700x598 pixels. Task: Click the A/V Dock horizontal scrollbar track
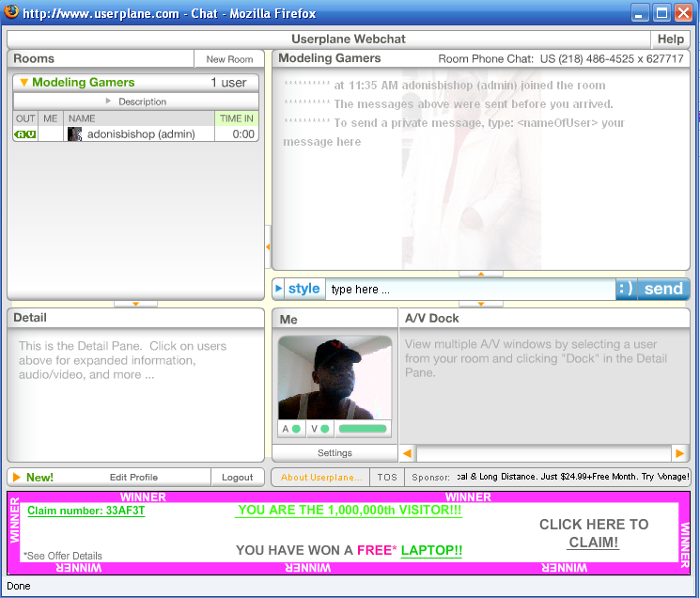pos(544,454)
